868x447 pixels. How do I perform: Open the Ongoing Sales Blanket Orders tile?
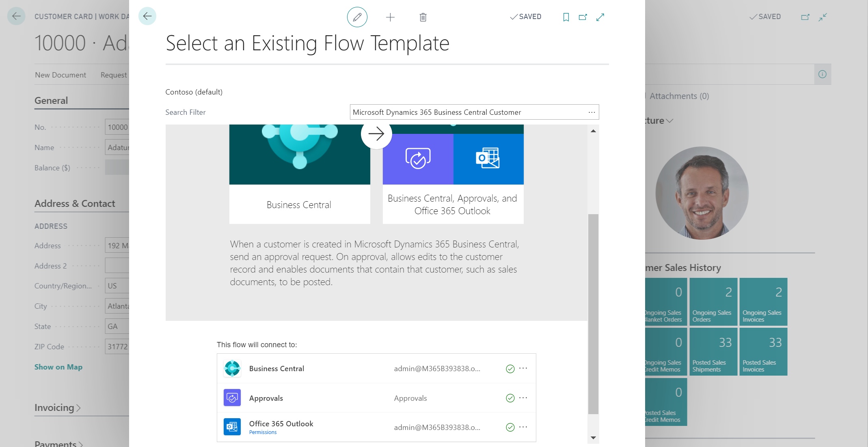(666, 302)
